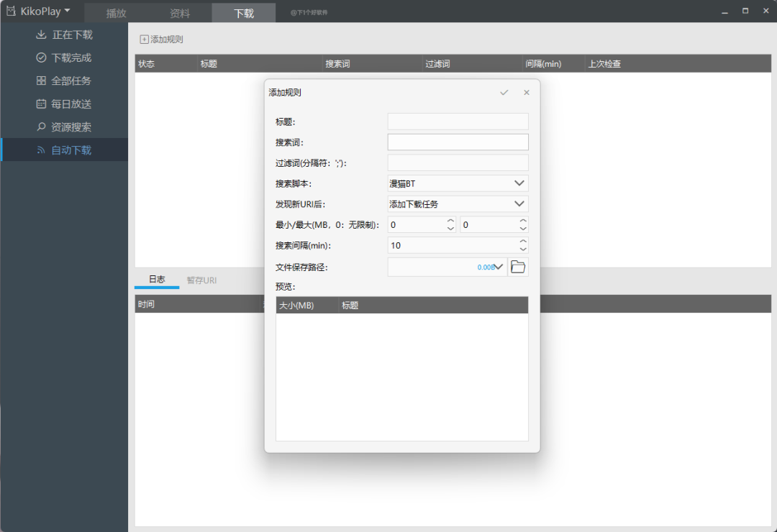Viewport: 777px width, 532px height.
Task: Open the 发现新URI后 action dropdown
Action: coord(458,204)
